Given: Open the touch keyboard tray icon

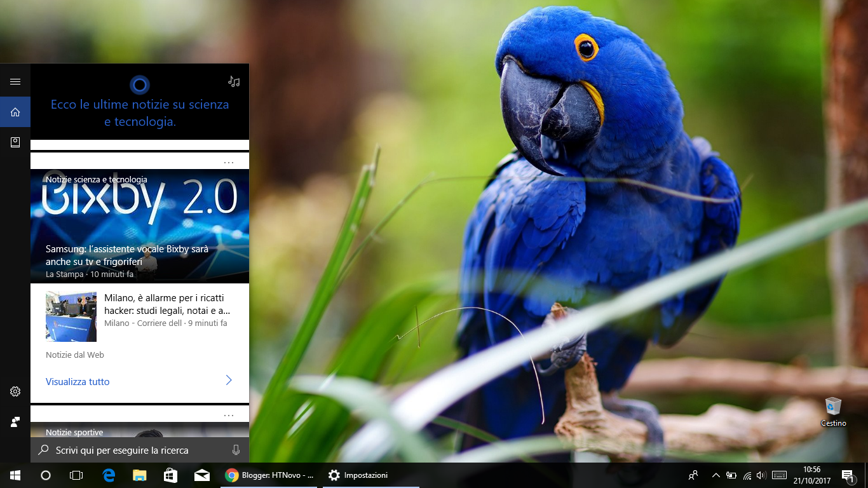Looking at the screenshot, I should click(x=779, y=475).
